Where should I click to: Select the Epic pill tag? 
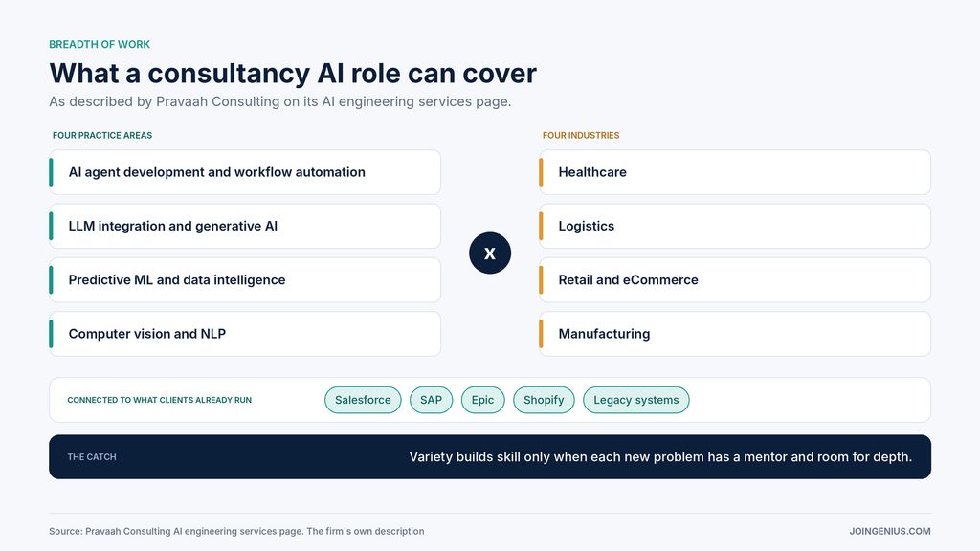[x=482, y=400]
